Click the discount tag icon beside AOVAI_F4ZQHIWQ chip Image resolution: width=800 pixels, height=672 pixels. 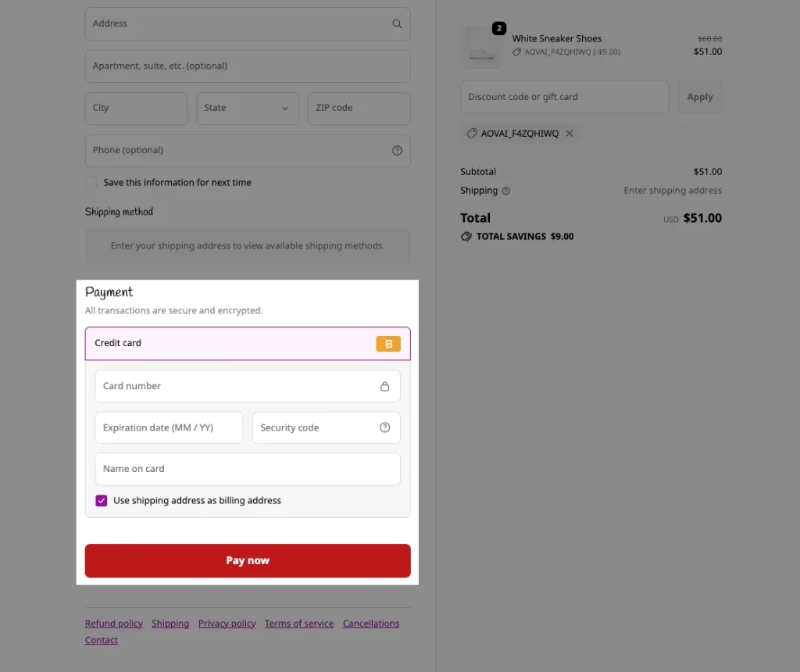(x=471, y=133)
